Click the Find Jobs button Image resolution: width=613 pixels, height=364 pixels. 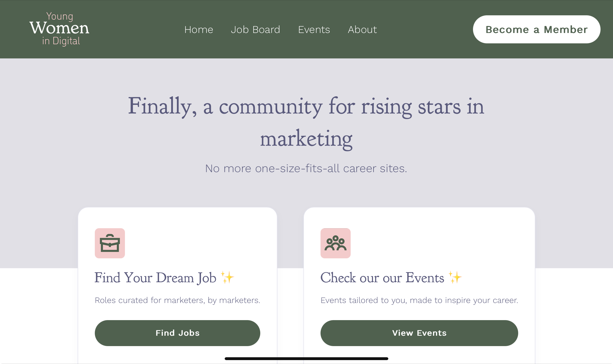coord(177,333)
